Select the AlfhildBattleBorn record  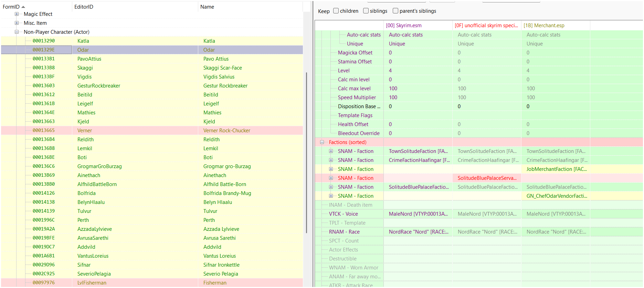[x=152, y=184]
